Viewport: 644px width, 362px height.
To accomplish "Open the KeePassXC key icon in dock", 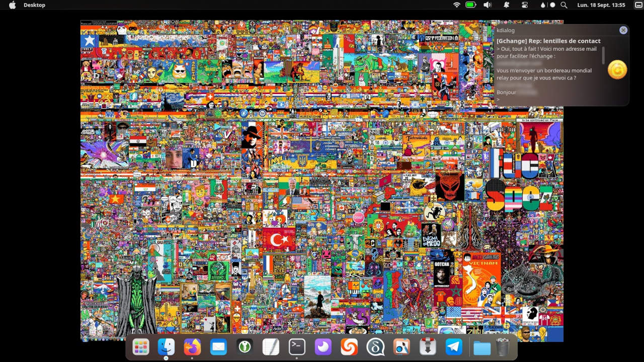I will coord(245,347).
